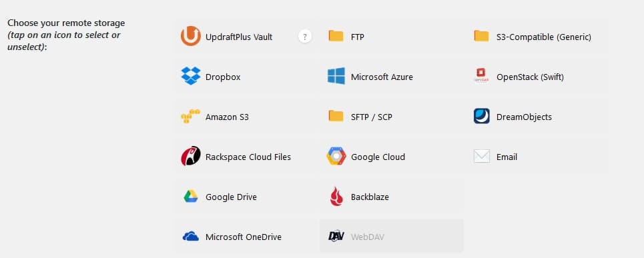644x258 pixels.
Task: Click the Google Drive text label
Action: click(x=231, y=197)
